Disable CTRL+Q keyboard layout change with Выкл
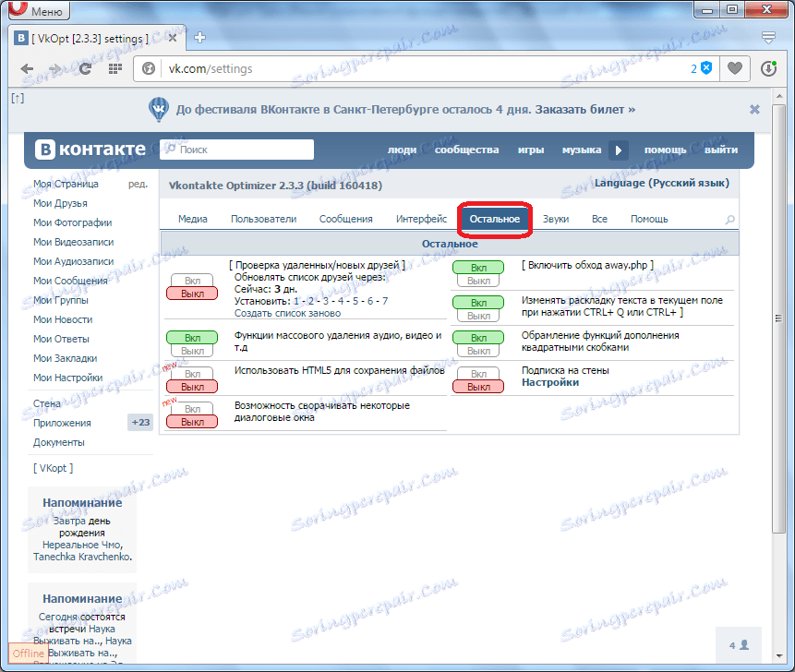This screenshot has width=795, height=672. point(478,316)
